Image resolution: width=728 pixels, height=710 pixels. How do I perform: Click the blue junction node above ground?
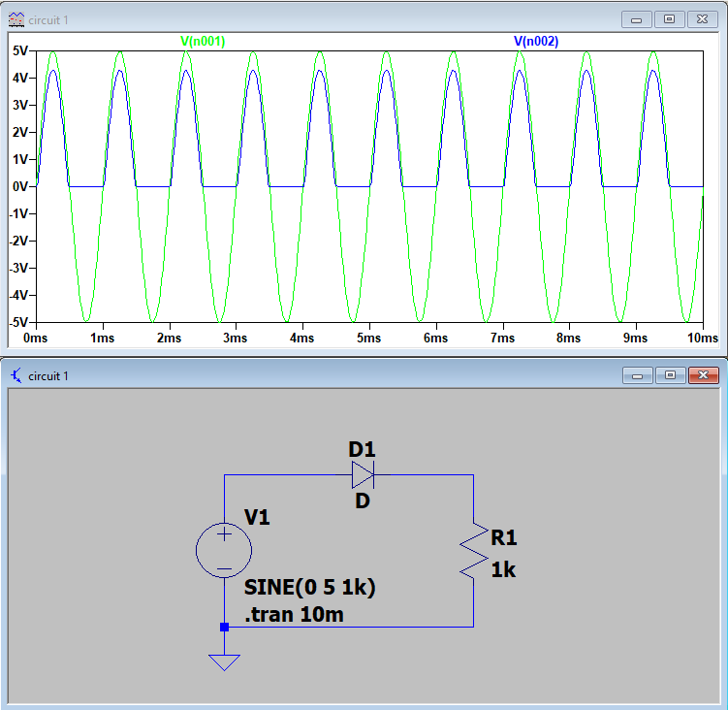(x=224, y=627)
